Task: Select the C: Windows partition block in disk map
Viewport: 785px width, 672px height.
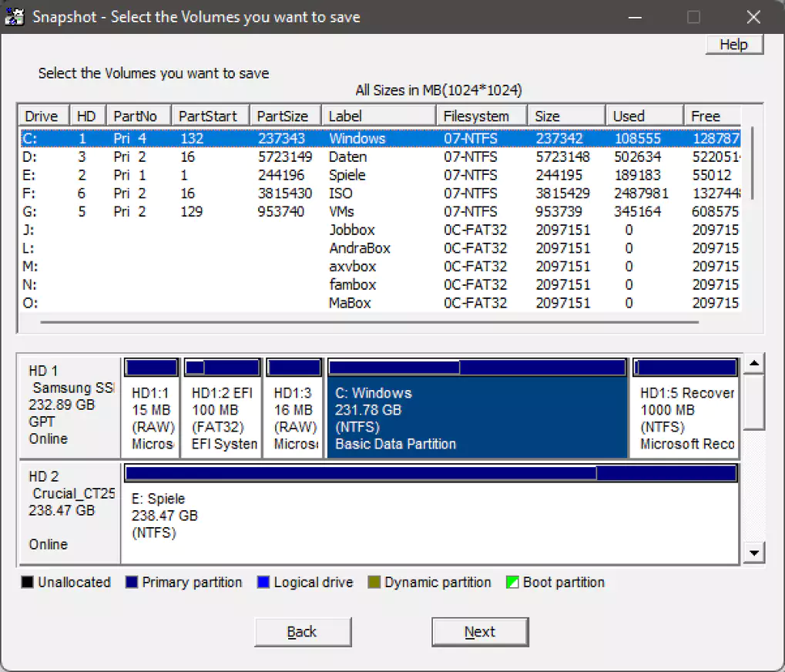Action: (x=477, y=408)
